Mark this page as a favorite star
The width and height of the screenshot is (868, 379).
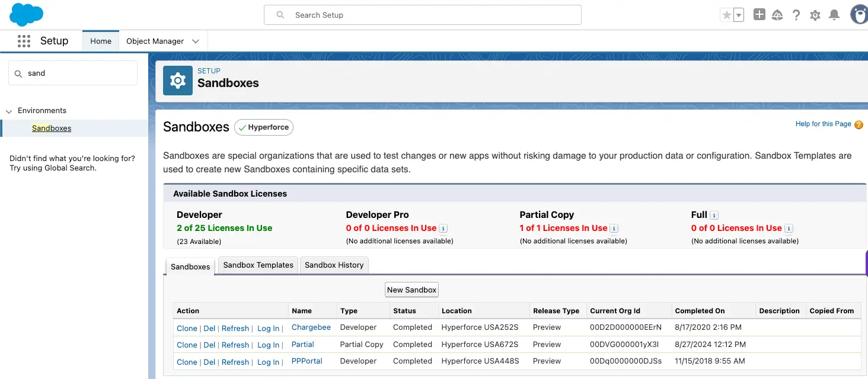point(727,15)
